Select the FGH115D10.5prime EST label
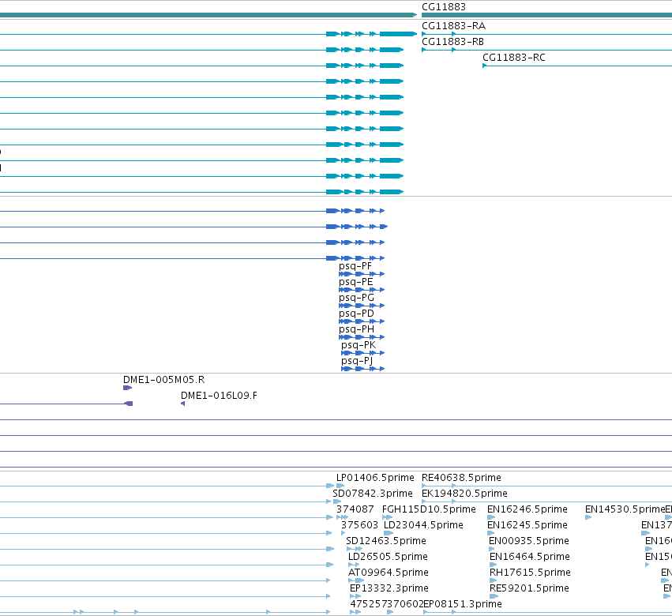Viewport: 672px width, 616px height. pyautogui.click(x=429, y=509)
